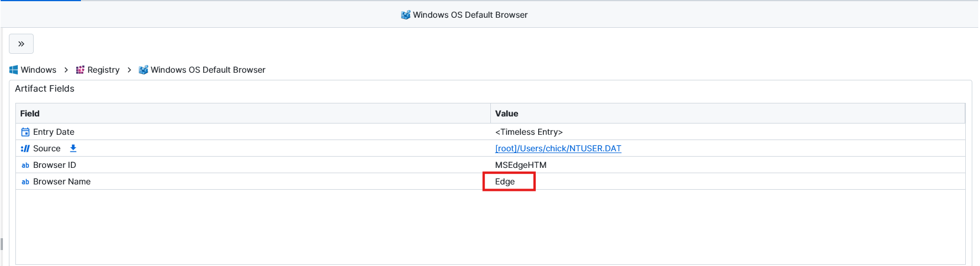The width and height of the screenshot is (980, 266).
Task: Click the calendar icon beside Entry Date
Action: 25,132
